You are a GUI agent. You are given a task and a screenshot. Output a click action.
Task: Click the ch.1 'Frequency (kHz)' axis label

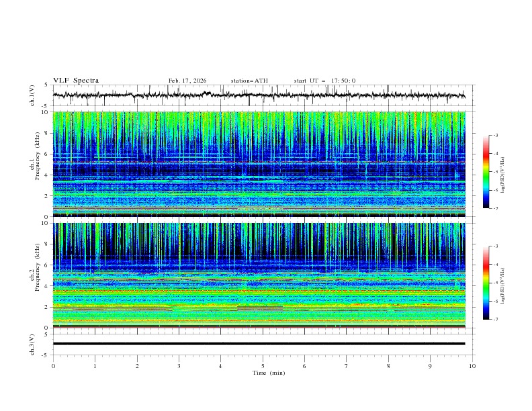[38, 156]
